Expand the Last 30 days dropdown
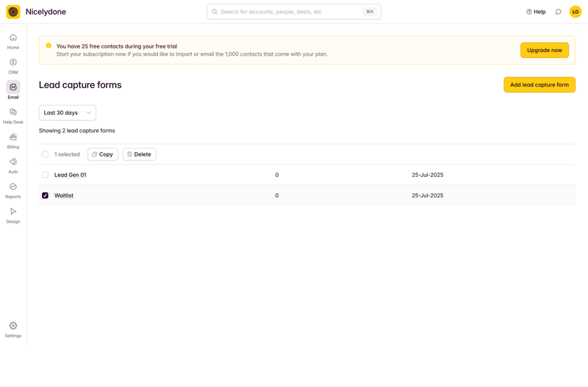This screenshot has height=387, width=588. (x=68, y=113)
